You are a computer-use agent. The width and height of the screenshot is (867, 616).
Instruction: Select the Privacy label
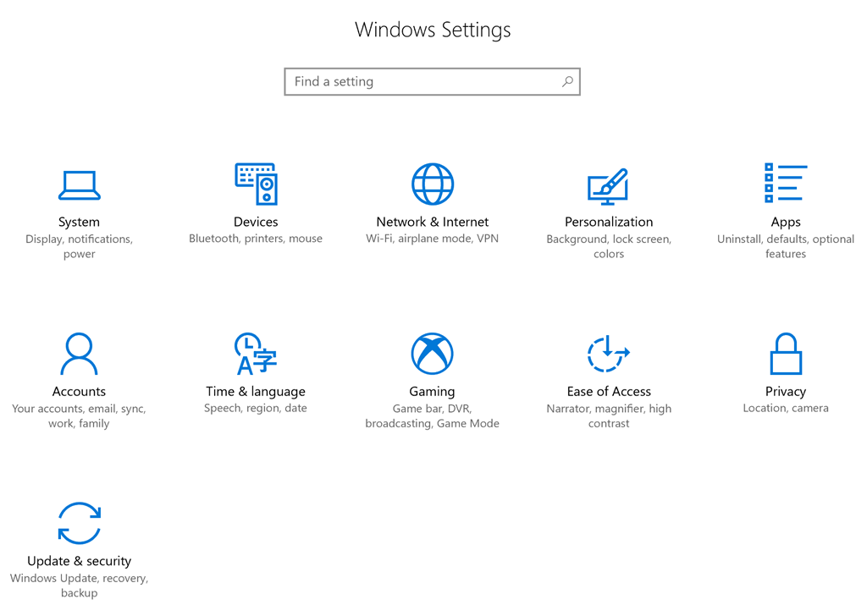pyautogui.click(x=786, y=392)
